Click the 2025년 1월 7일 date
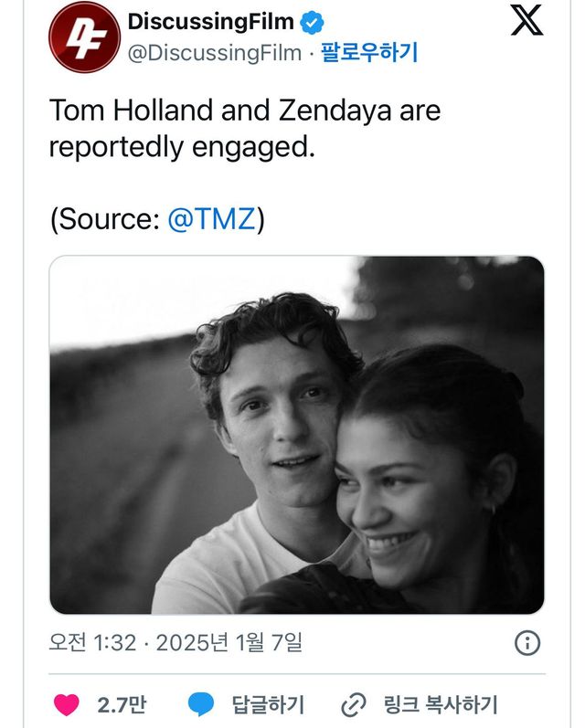 tap(229, 643)
